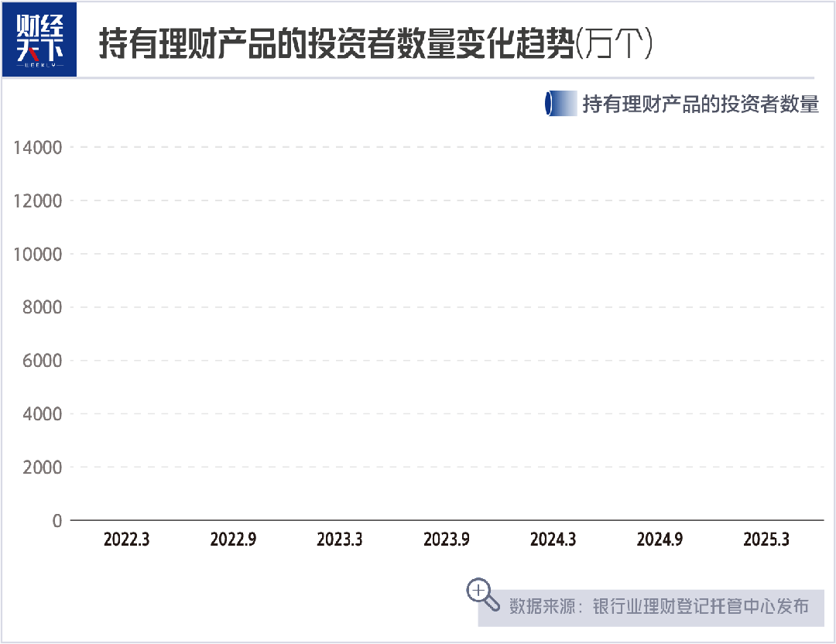Viewport: 836px width, 644px height.
Task: Click the y-axis value 4000
Action: coord(42,413)
